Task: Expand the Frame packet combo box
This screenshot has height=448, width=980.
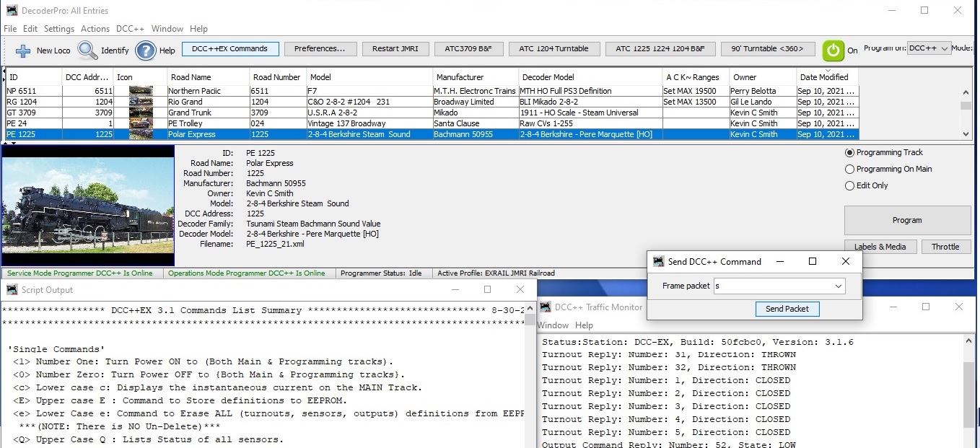Action: pos(838,286)
